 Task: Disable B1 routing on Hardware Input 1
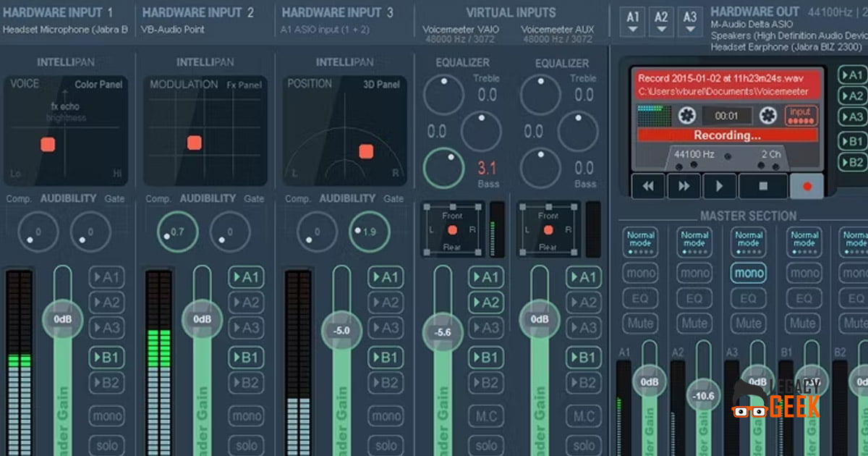tap(106, 357)
